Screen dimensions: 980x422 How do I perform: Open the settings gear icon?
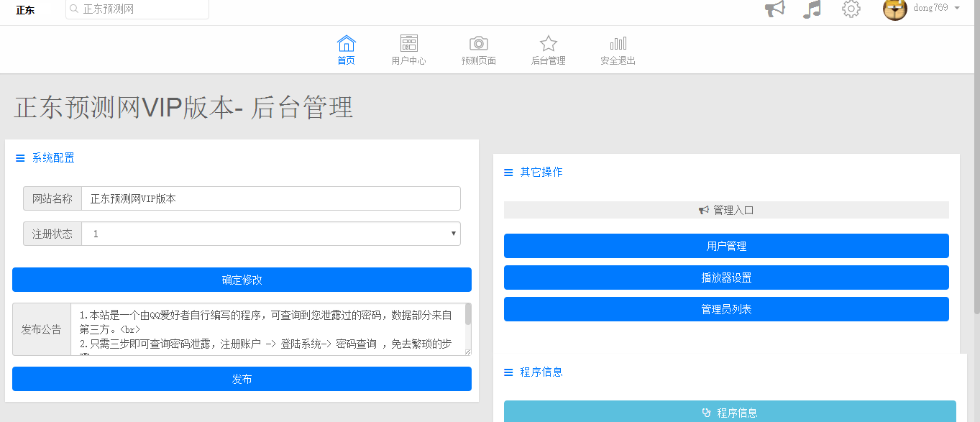[851, 10]
